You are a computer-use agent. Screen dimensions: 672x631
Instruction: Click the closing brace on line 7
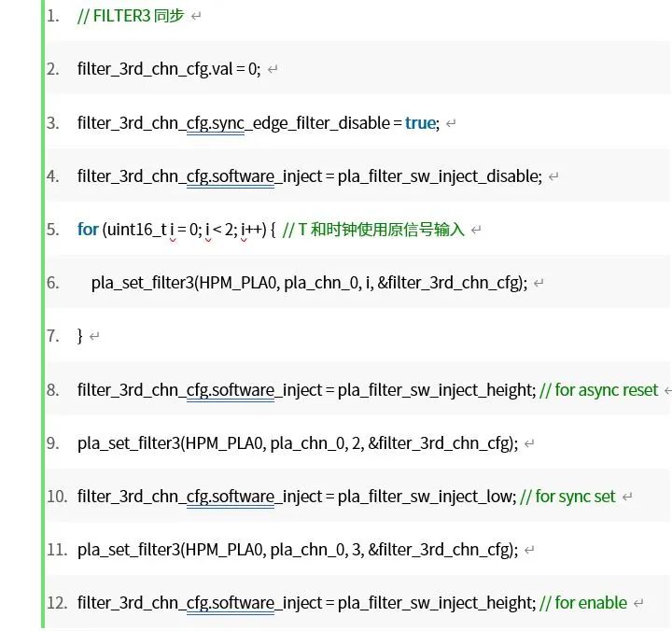coord(80,336)
